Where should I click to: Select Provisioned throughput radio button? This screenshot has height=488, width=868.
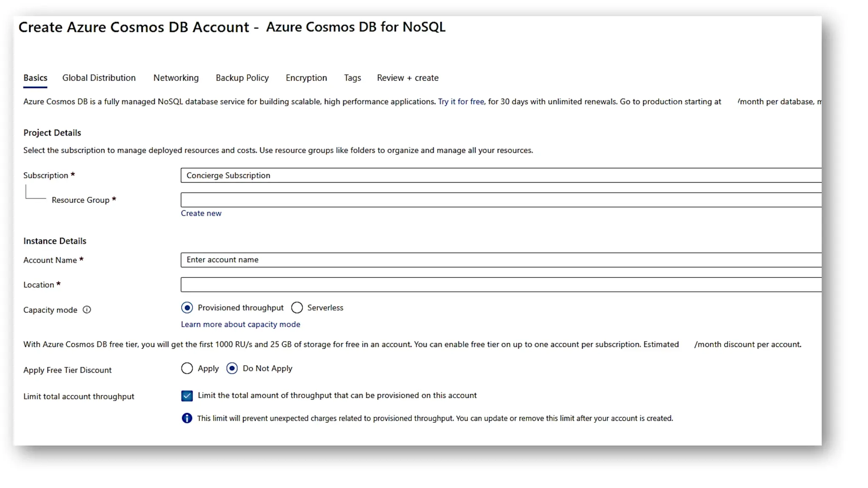pyautogui.click(x=187, y=308)
